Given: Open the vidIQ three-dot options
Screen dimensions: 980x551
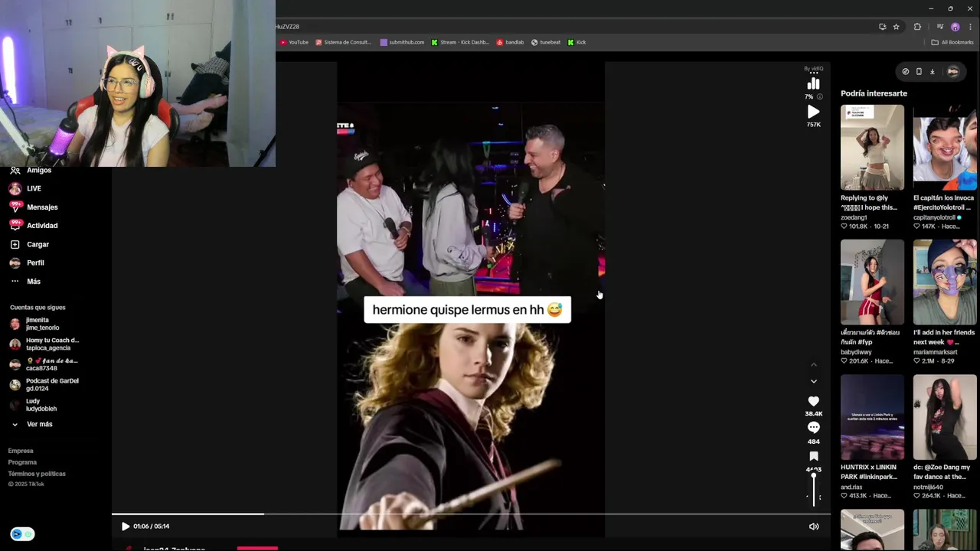Looking at the screenshot, I should pos(814,73).
